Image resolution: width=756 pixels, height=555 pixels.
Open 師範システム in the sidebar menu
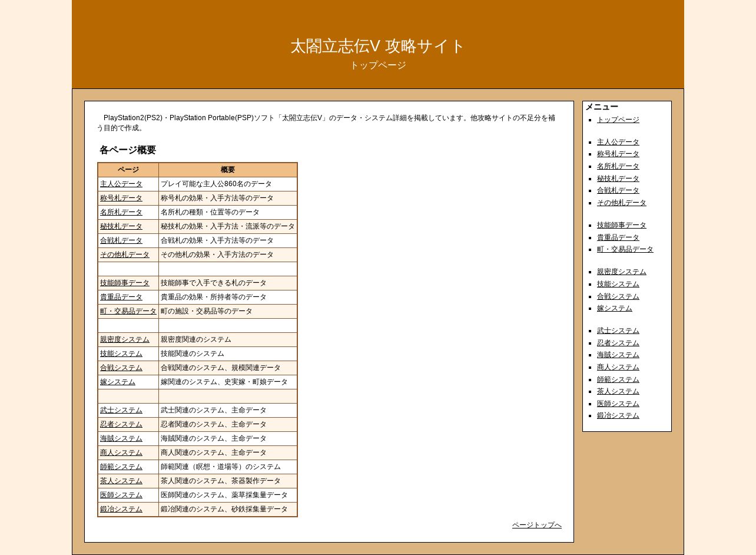pos(618,379)
